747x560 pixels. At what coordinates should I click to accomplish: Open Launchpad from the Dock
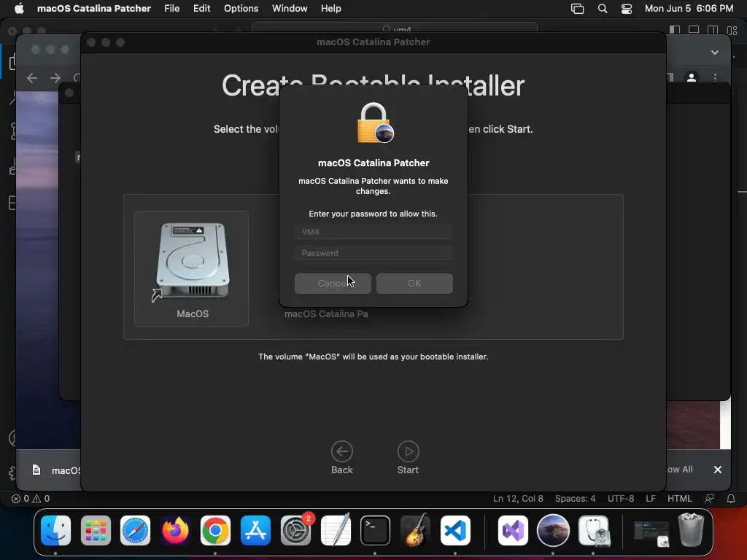pyautogui.click(x=96, y=530)
